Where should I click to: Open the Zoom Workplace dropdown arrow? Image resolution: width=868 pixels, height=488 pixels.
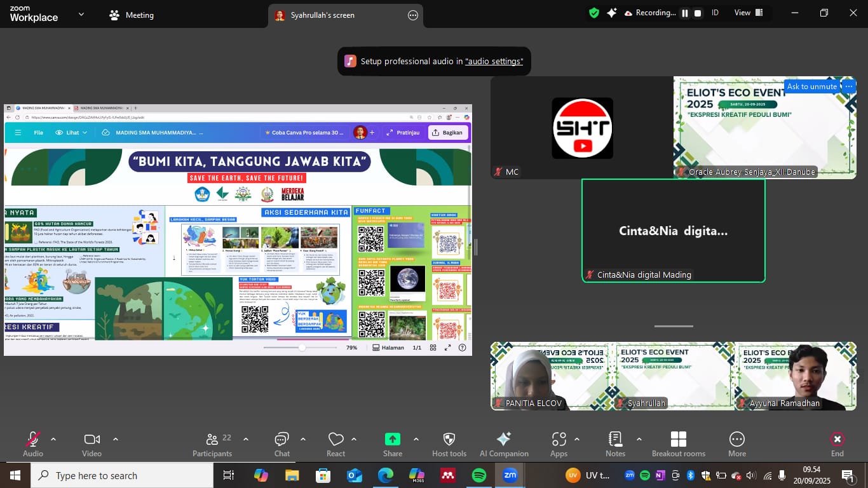coord(81,14)
